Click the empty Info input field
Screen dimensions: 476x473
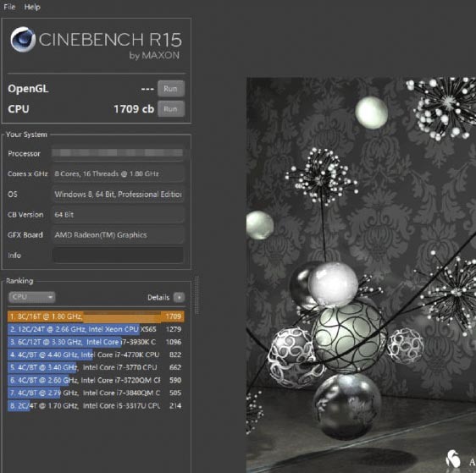118,255
